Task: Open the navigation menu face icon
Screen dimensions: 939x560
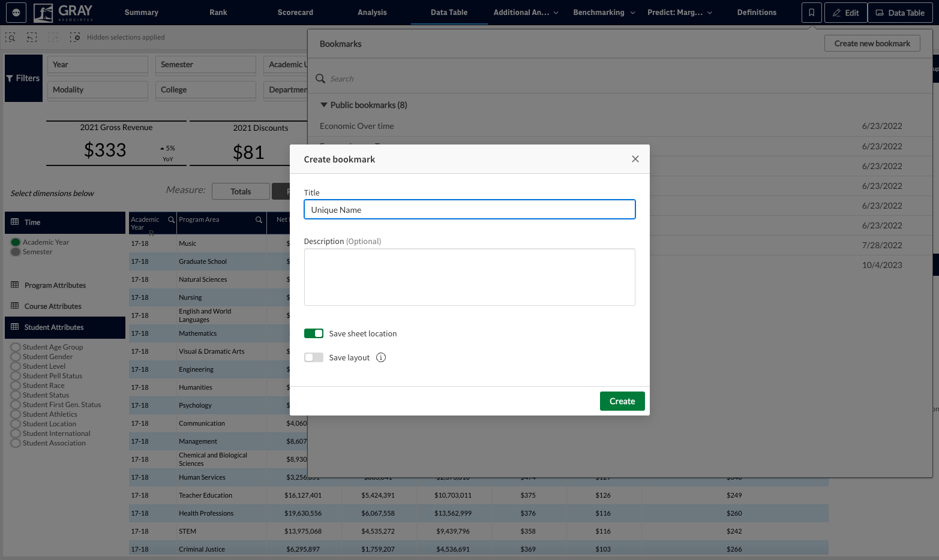Action: [x=16, y=13]
